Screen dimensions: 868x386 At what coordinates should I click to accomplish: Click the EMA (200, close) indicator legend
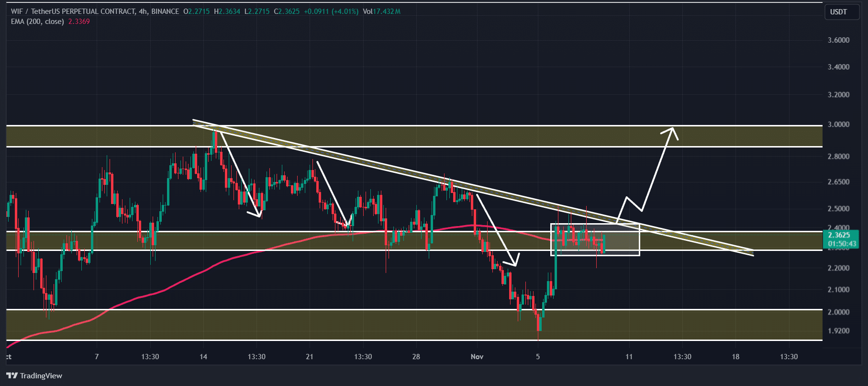[x=37, y=22]
